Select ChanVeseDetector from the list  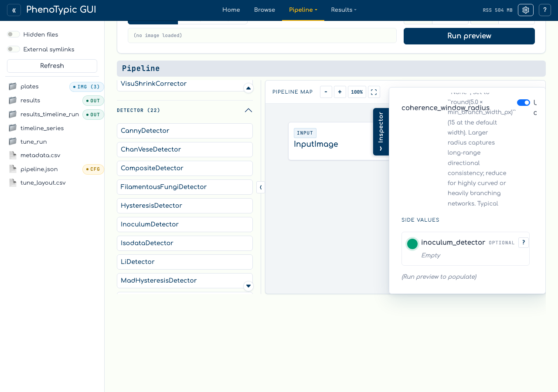click(185, 149)
